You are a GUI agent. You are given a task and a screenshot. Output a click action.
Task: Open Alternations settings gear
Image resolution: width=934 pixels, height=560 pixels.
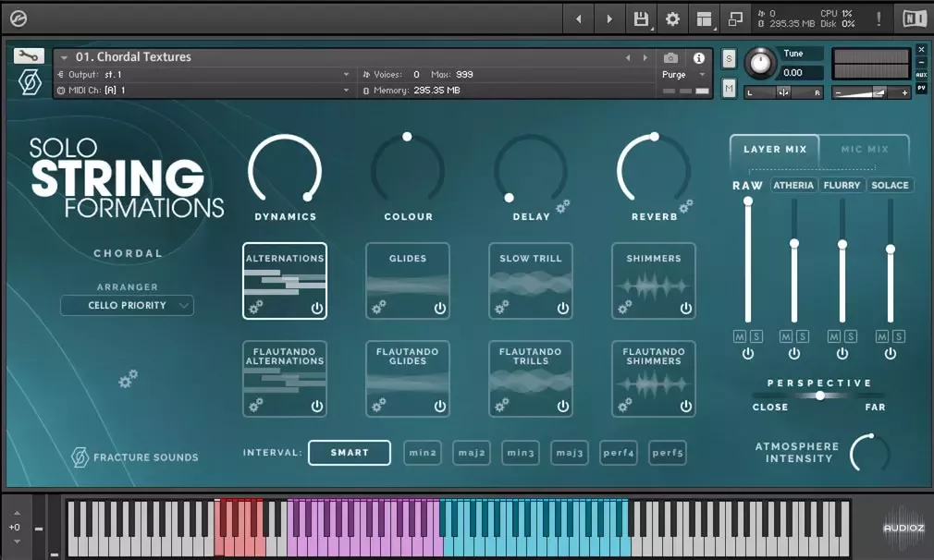click(x=255, y=307)
